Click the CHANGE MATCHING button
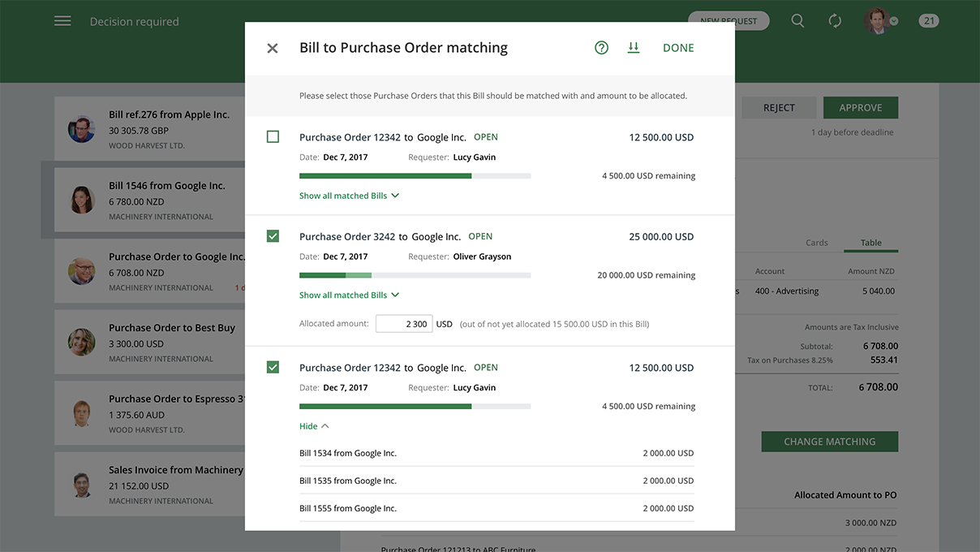Screen dimensions: 980x552 coord(829,441)
